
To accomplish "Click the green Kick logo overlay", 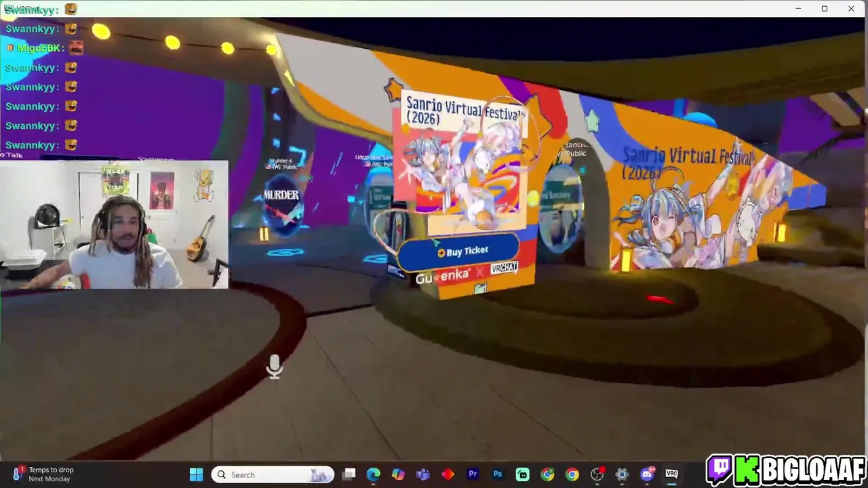I will (x=746, y=469).
